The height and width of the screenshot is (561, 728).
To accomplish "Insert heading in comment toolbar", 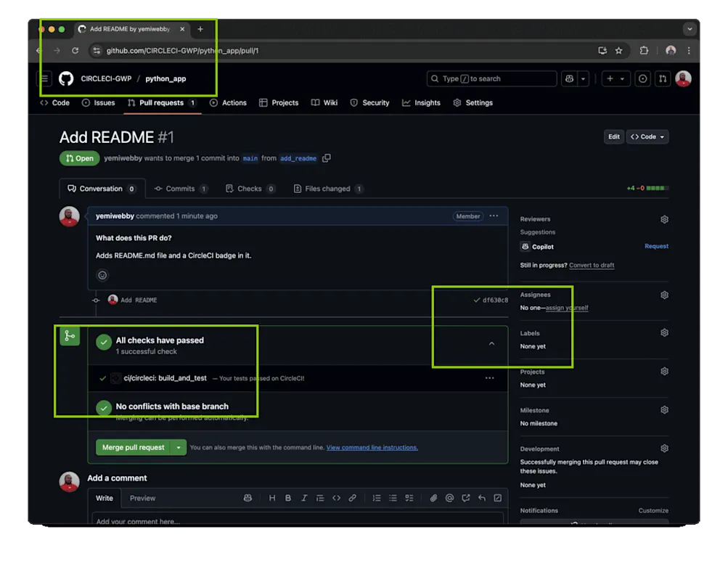I will pyautogui.click(x=272, y=498).
